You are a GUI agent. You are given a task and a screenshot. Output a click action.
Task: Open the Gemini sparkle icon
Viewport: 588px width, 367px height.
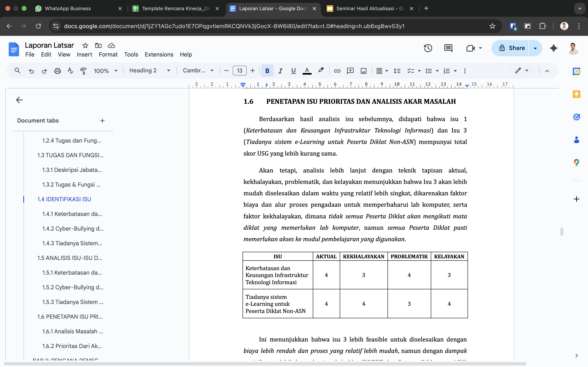553,48
